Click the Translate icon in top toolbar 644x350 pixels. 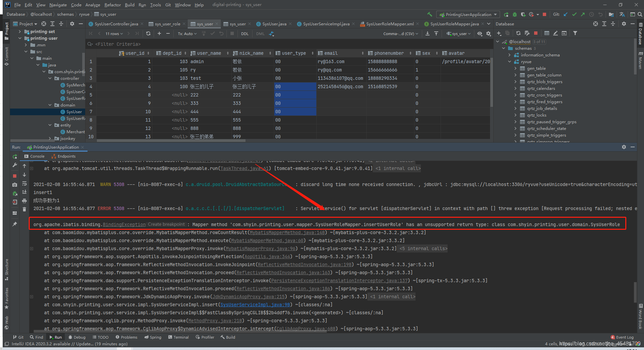click(x=622, y=14)
